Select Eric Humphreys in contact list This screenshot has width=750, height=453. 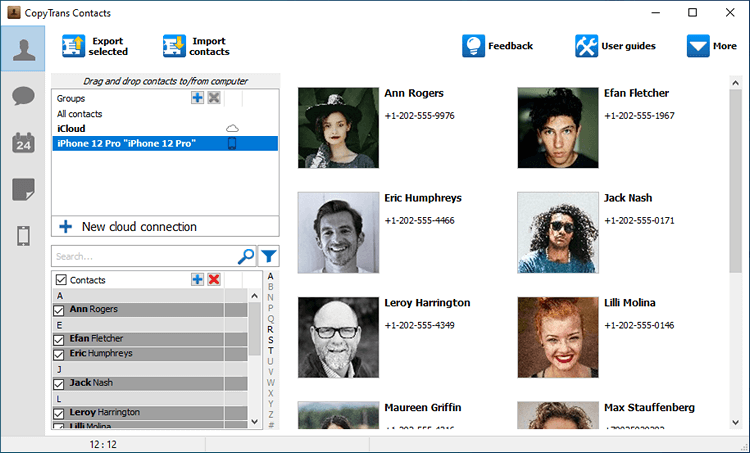pyautogui.click(x=101, y=354)
